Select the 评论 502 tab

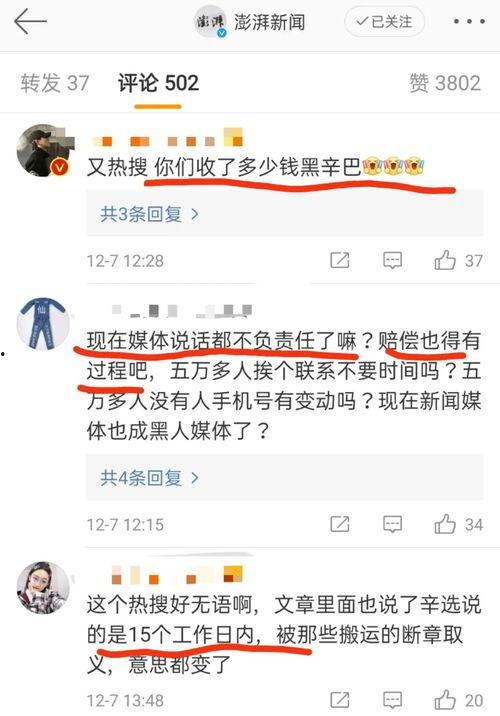158,83
